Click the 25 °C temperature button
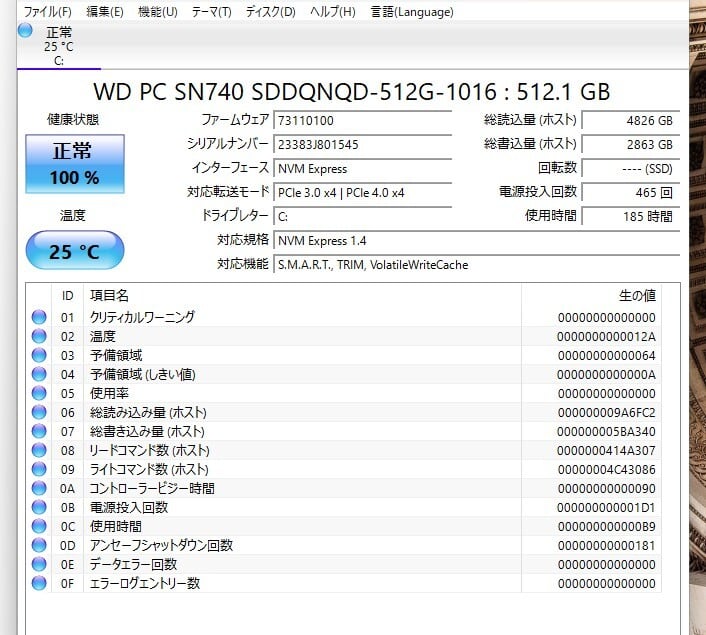 [x=75, y=250]
